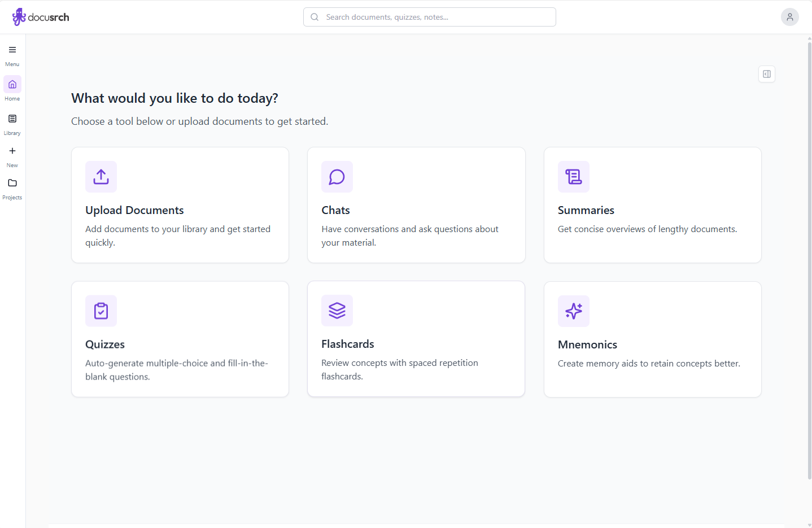This screenshot has height=528, width=812.
Task: Open the Library sidebar icon
Action: click(12, 119)
